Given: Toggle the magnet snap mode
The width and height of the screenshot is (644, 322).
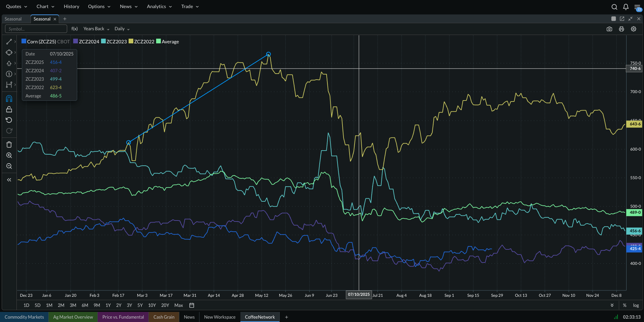Looking at the screenshot, I should point(9,98).
